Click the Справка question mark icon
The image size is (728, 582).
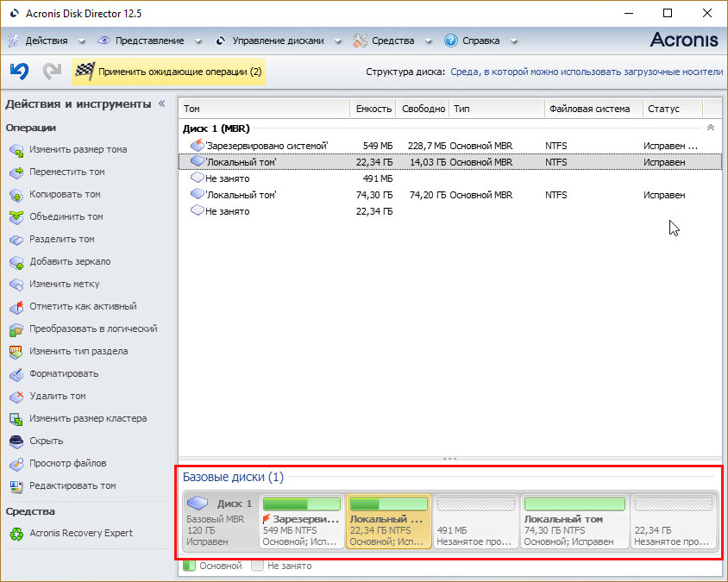(450, 41)
